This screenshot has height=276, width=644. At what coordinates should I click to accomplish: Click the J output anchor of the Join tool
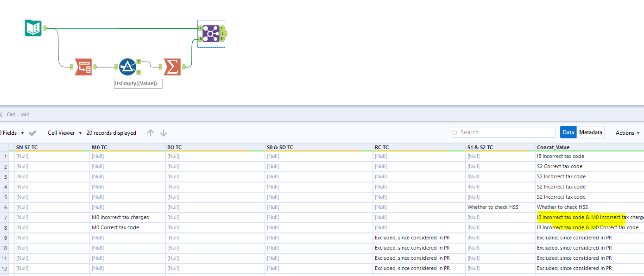224,33
